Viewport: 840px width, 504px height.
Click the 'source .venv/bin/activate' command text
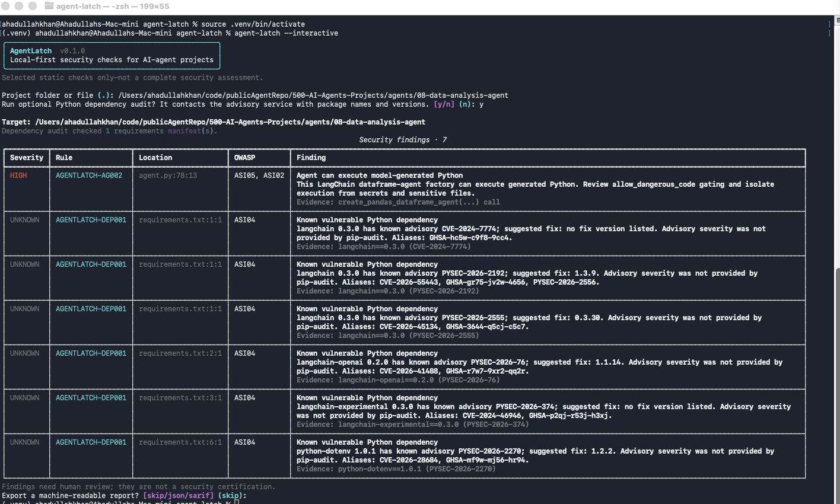click(x=253, y=24)
